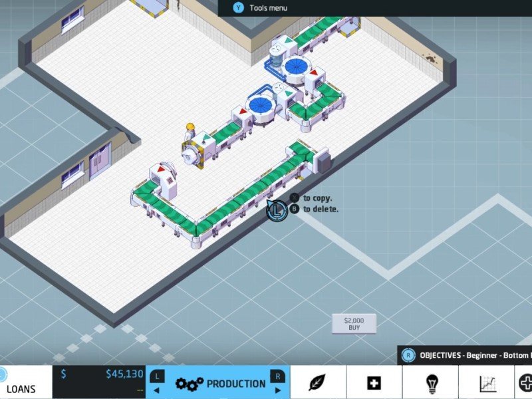Switch to next category with right arrow

(279, 390)
